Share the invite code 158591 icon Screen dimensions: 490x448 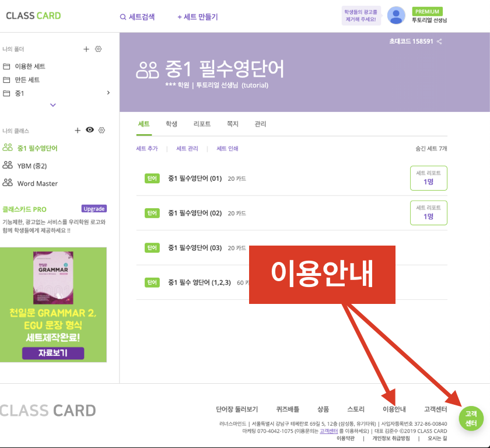(439, 41)
